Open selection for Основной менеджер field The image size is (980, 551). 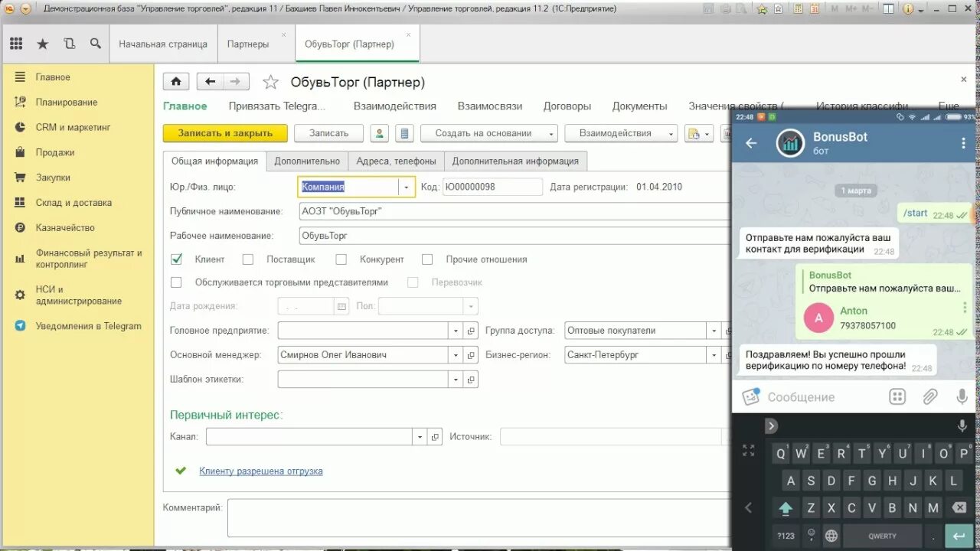471,355
